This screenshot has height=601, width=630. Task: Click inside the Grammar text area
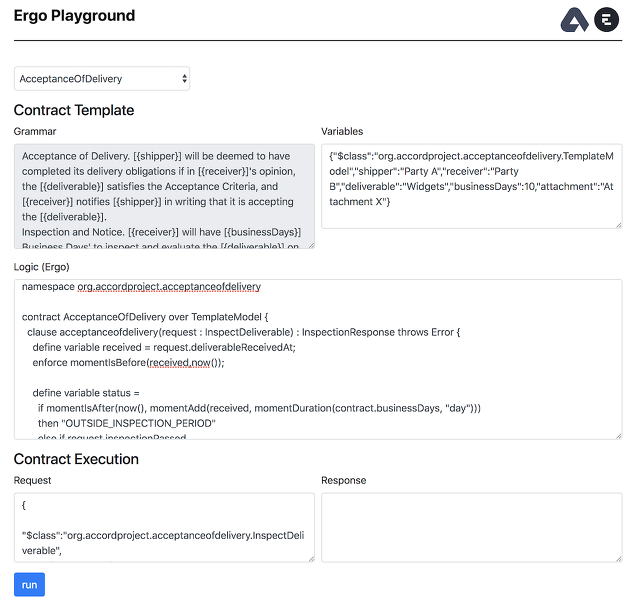[164, 196]
